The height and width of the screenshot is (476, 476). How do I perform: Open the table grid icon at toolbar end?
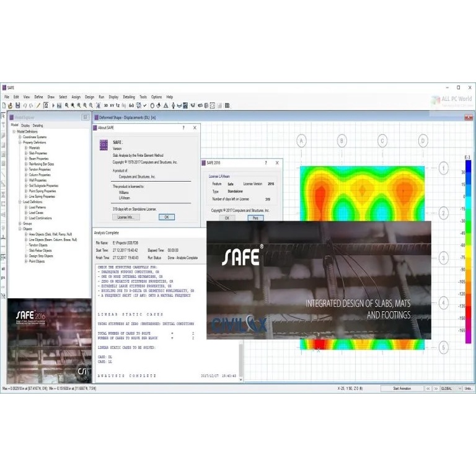[227, 105]
